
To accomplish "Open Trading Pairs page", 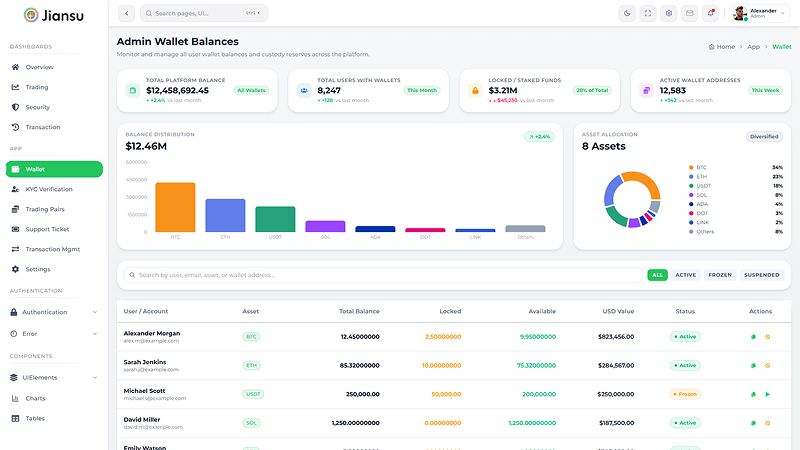I will pos(54,209).
